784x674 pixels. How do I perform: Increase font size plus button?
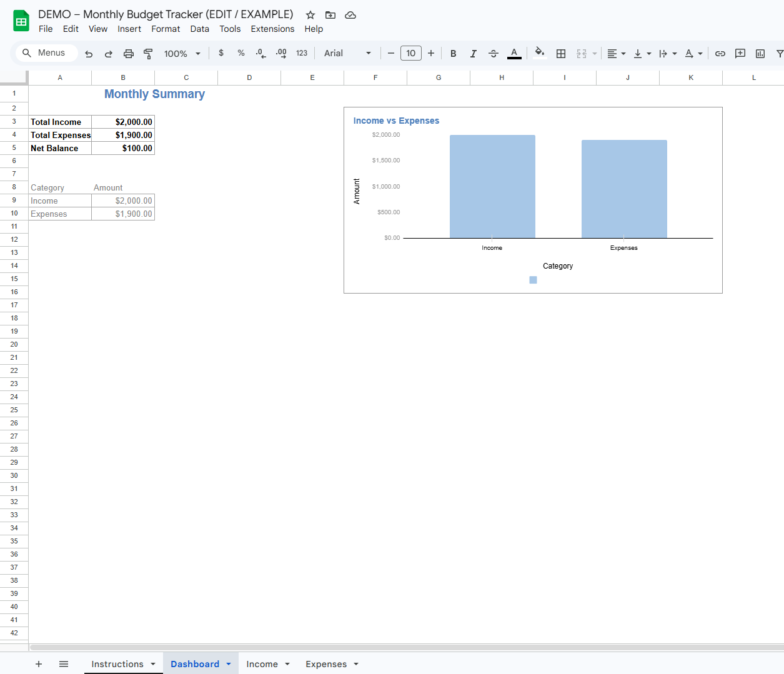click(x=431, y=53)
